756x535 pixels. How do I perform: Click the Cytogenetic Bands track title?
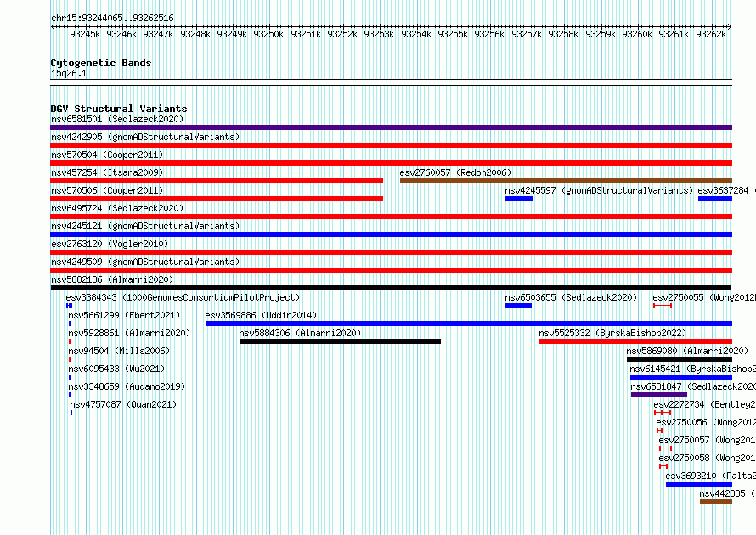[x=101, y=63]
